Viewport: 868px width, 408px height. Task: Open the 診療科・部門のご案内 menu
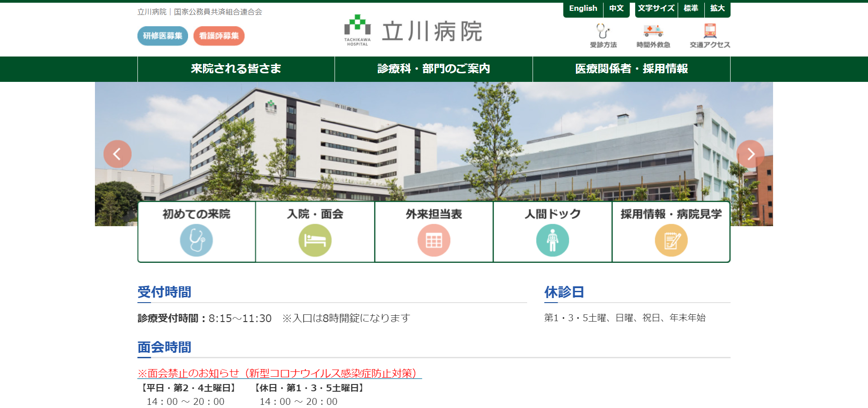(x=434, y=69)
